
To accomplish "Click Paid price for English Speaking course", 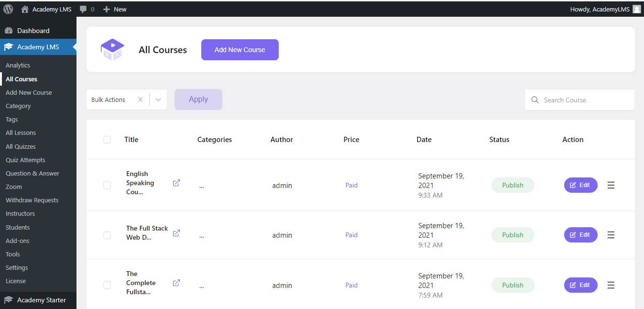I will pos(351,185).
